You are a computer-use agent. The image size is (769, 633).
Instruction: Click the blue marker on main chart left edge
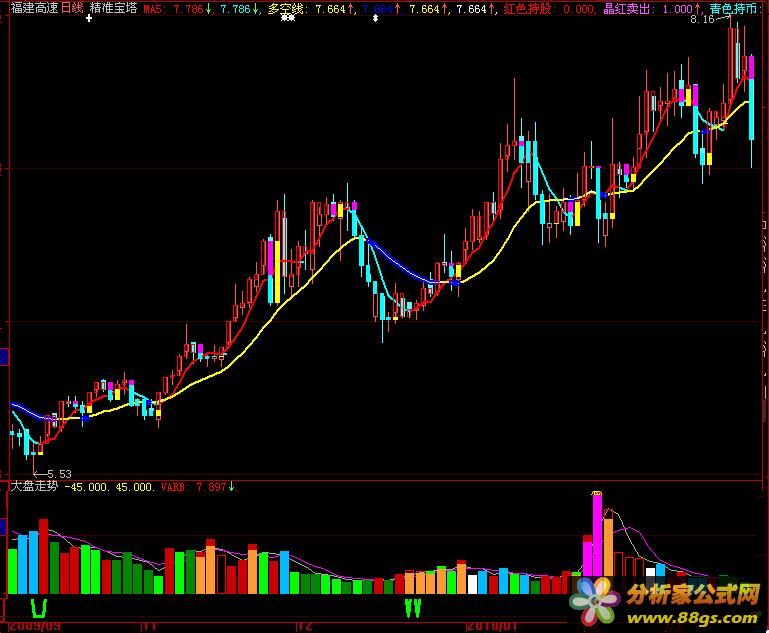(x=4, y=356)
